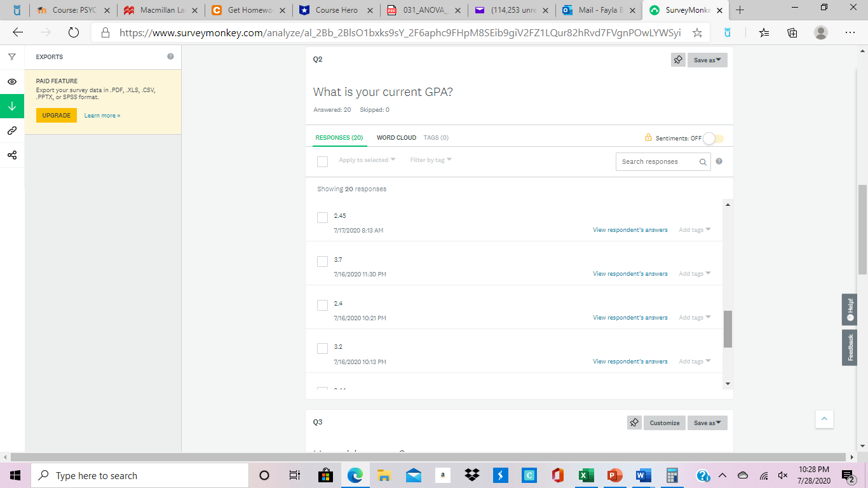Screen dimensions: 868x488
Task: Open the side Feedback tab
Action: [x=850, y=348]
